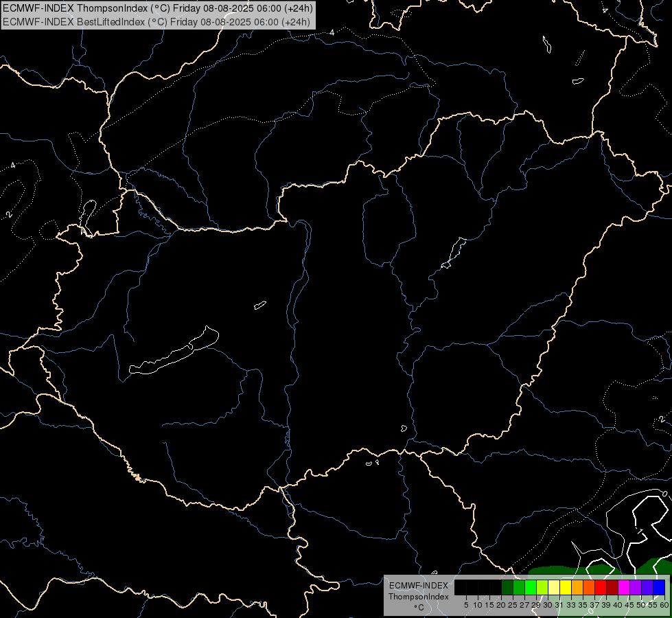This screenshot has width=672, height=618.
Task: Click the indigo 50–55 legend swatch
Action: (x=647, y=588)
